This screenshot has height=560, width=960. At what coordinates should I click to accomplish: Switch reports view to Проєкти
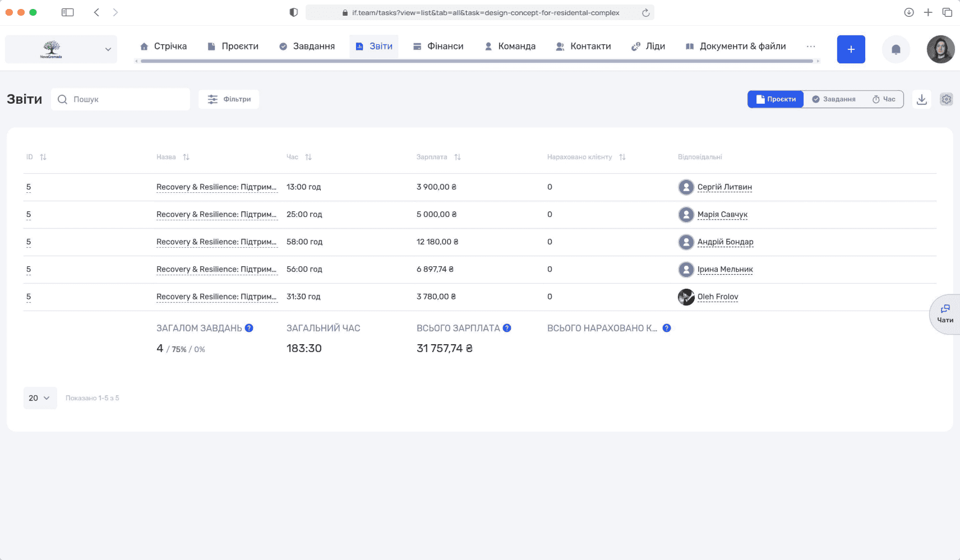click(776, 99)
